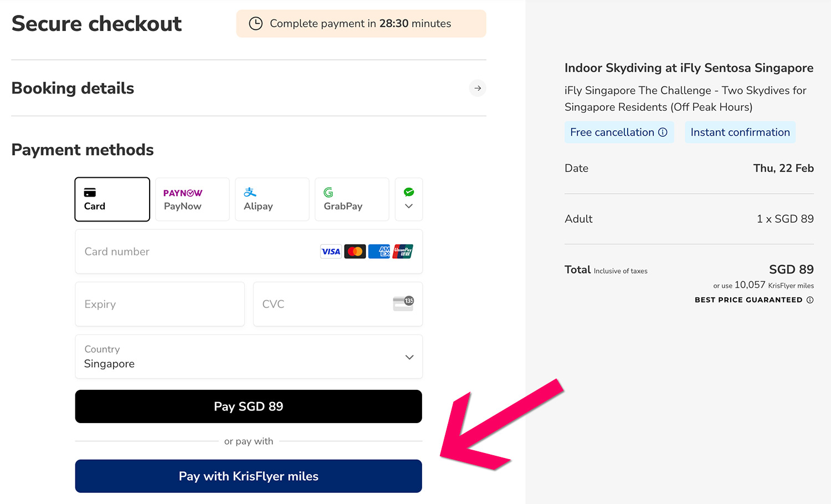
Task: Click the Visa card logo
Action: (331, 251)
